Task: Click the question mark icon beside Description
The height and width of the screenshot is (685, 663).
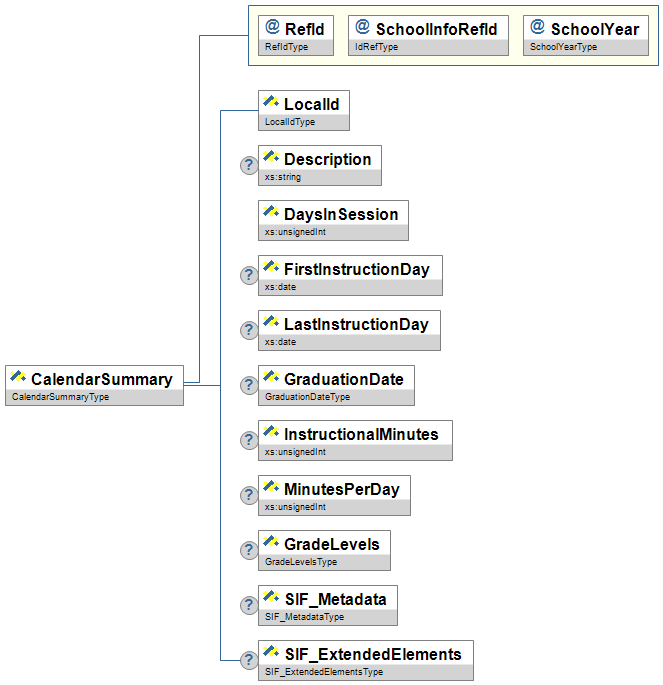Action: pos(249,166)
